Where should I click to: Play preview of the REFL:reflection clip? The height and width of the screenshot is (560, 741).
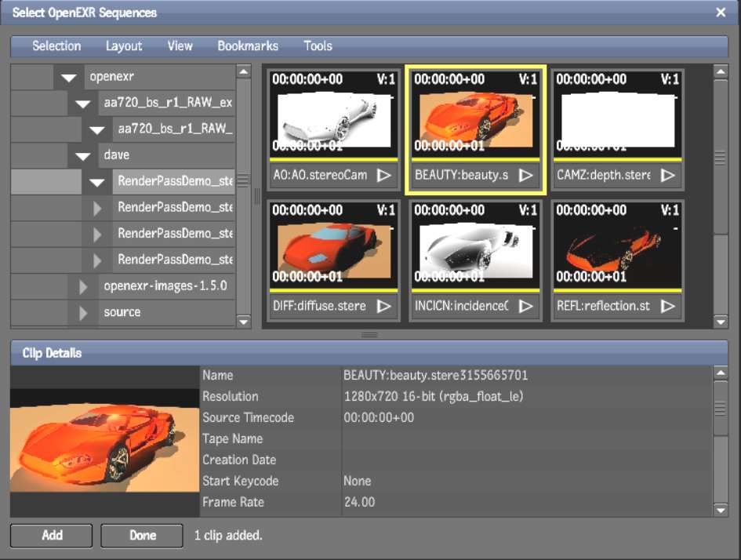669,306
